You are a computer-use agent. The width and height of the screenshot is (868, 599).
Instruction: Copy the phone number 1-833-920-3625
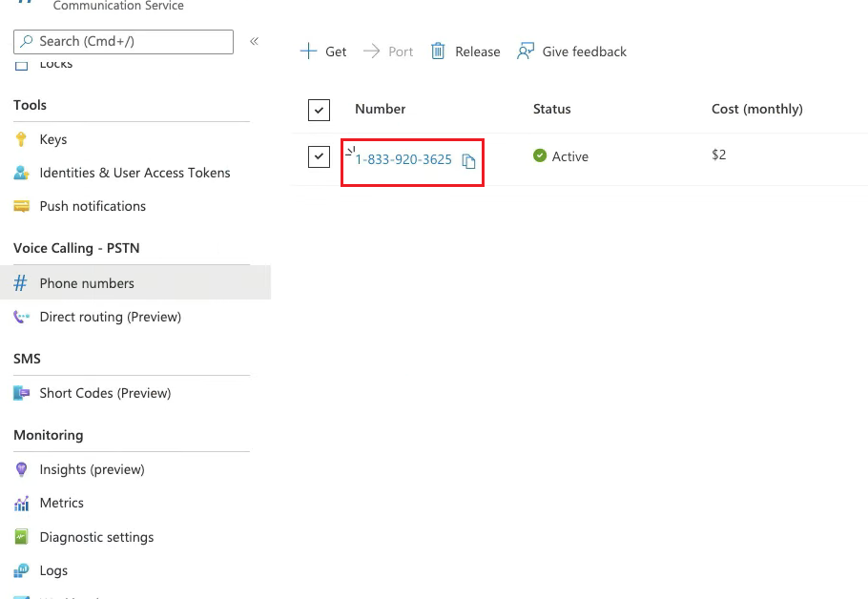(x=468, y=161)
